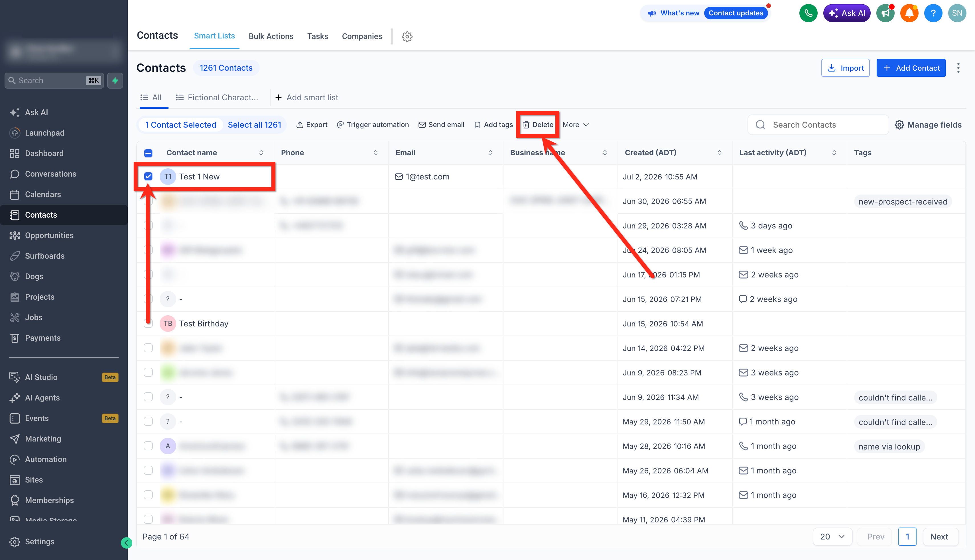This screenshot has height=560, width=975.
Task: Click the Delete button in the toolbar
Action: point(538,124)
